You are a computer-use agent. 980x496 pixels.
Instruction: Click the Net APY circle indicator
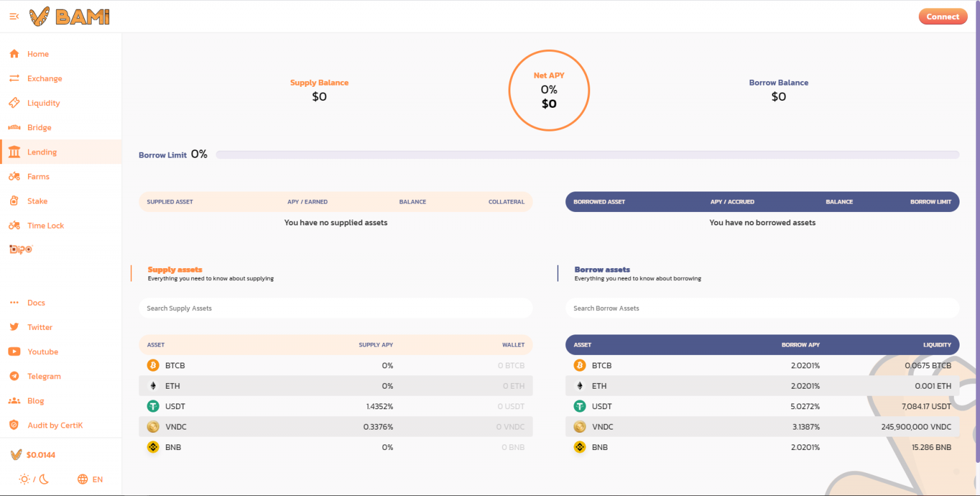pos(549,90)
